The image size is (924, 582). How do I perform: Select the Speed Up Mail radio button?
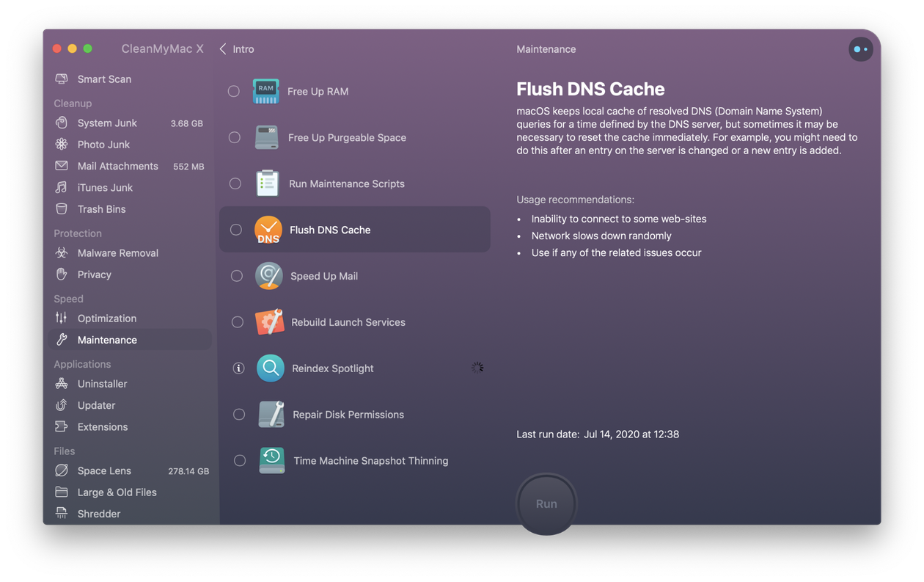236,276
